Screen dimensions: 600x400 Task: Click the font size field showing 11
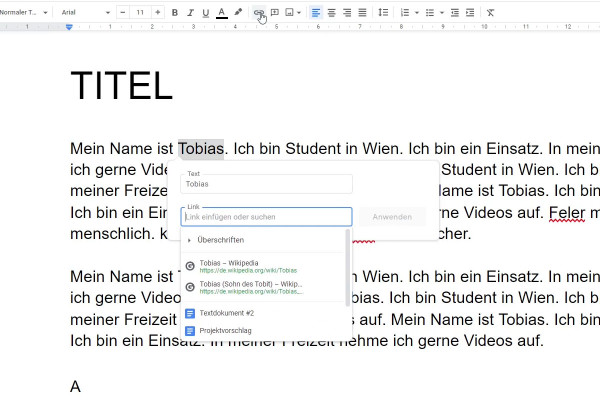tap(140, 13)
